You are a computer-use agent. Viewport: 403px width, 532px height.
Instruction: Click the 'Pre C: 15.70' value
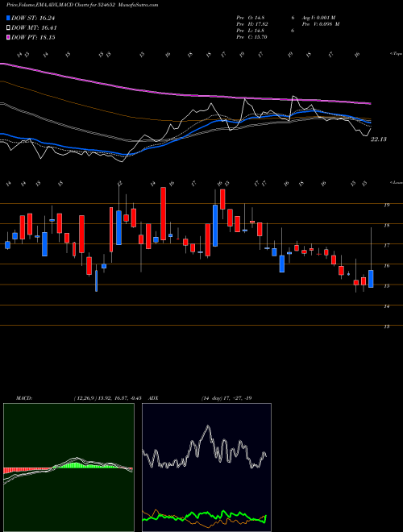pos(252,37)
